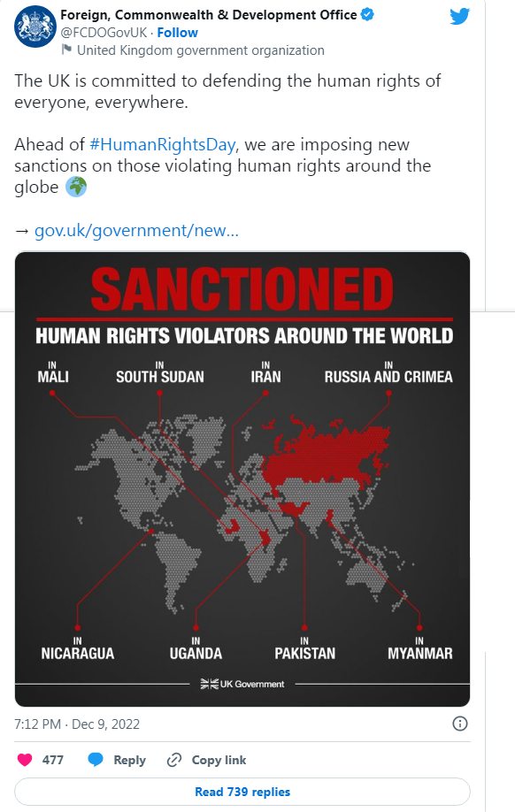Click the info icon below the image
515x812 pixels.
click(459, 724)
